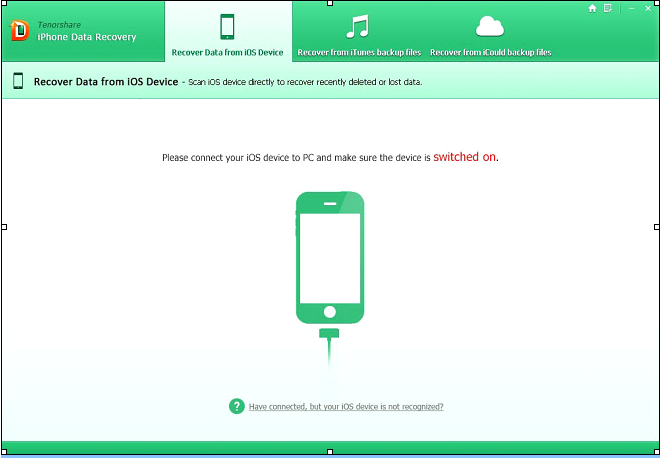Click the red 'switched on' text
Viewport: 661px width, 458px height.
[x=465, y=157]
